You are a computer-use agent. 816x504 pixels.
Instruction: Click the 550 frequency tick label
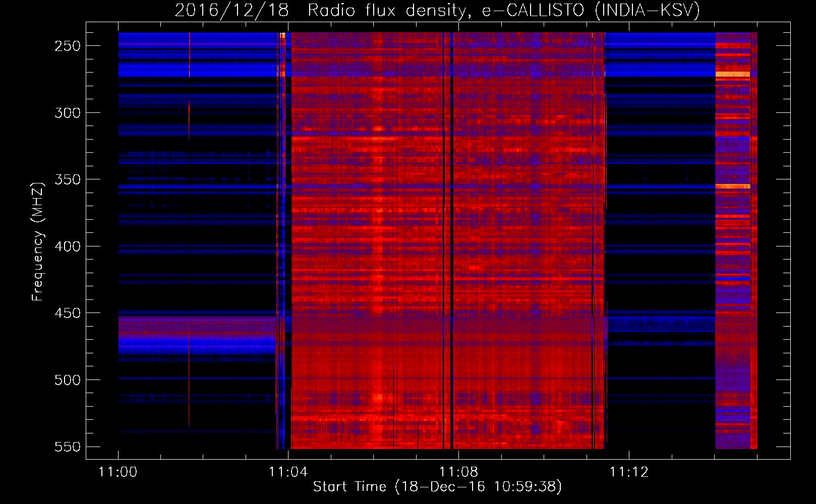[x=68, y=447]
